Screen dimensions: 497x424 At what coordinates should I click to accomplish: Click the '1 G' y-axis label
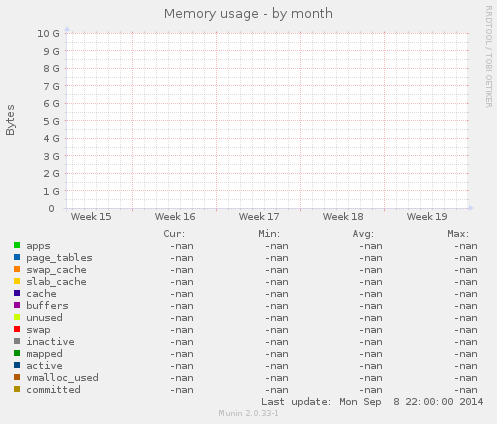click(51, 191)
